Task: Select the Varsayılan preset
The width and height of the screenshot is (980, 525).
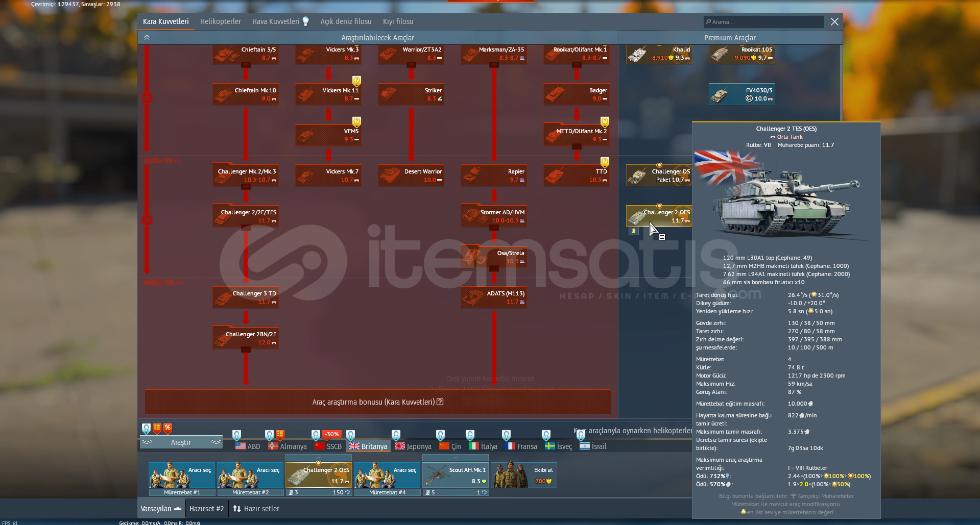Action: (x=161, y=509)
